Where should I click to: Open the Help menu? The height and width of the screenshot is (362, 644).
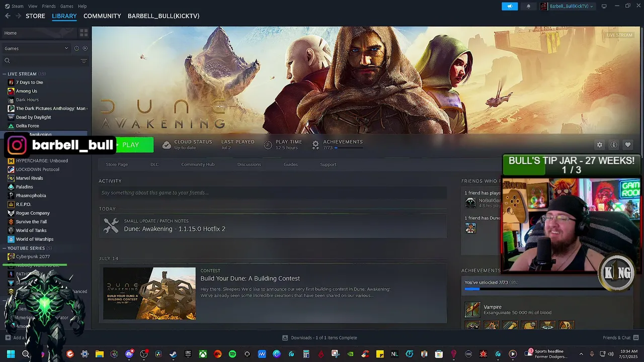tap(82, 6)
